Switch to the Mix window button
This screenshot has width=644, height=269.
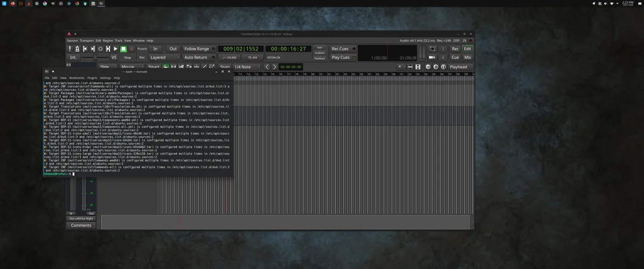[467, 58]
